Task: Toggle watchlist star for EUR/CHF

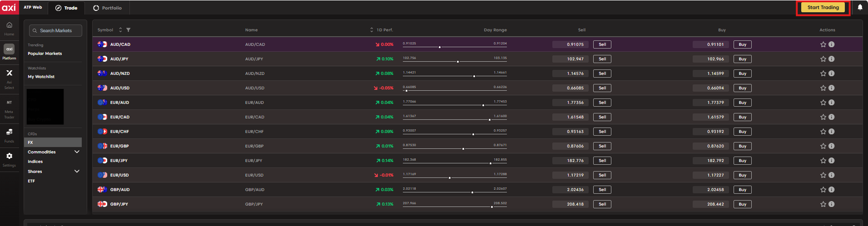Action: coord(823,132)
